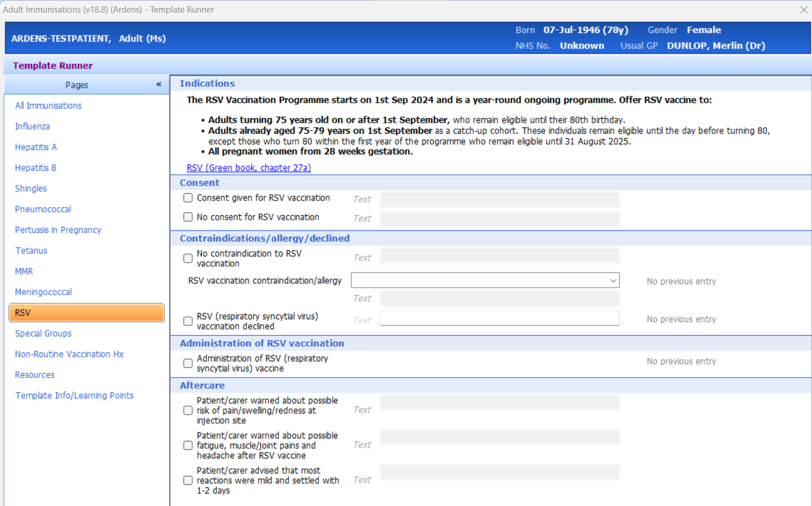Check warned about fatigue and headache after RSV

188,445
